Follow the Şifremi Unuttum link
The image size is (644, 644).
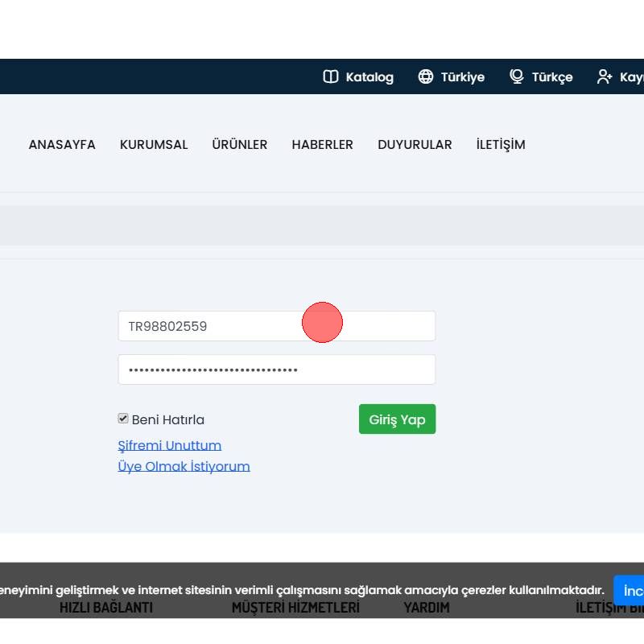point(170,445)
